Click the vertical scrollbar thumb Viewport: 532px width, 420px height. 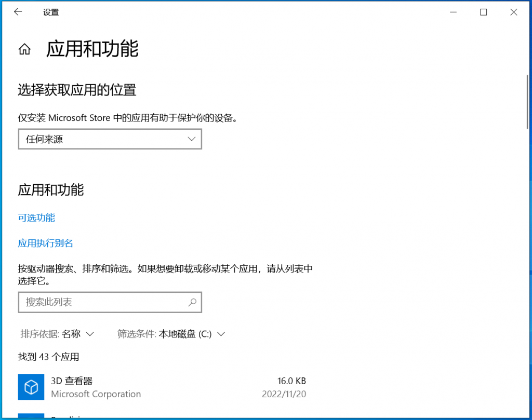point(527,102)
